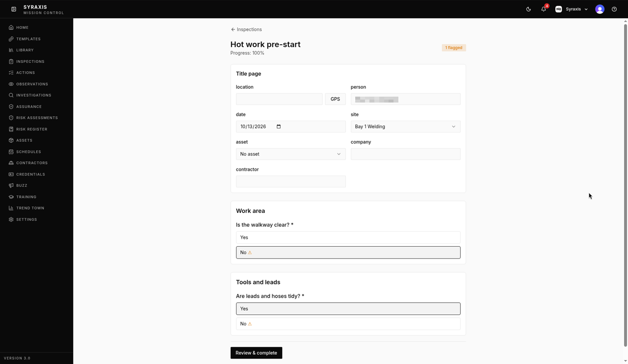The width and height of the screenshot is (628, 364).
Task: Click the person input field
Action: point(405,99)
